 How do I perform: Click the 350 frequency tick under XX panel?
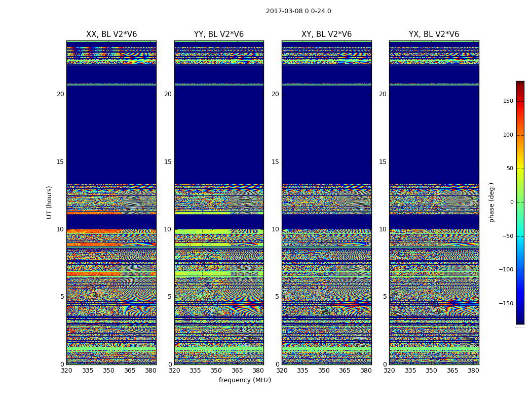108,371
